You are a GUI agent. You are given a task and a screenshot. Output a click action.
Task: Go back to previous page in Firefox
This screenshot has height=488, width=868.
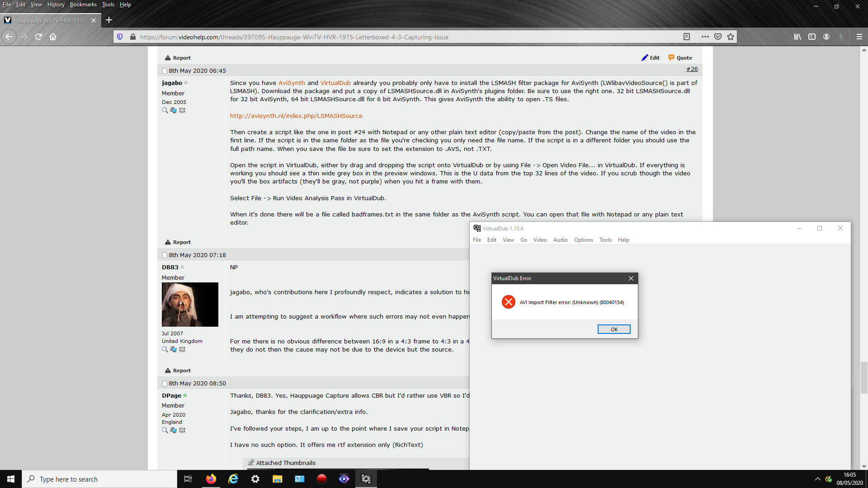[9, 37]
